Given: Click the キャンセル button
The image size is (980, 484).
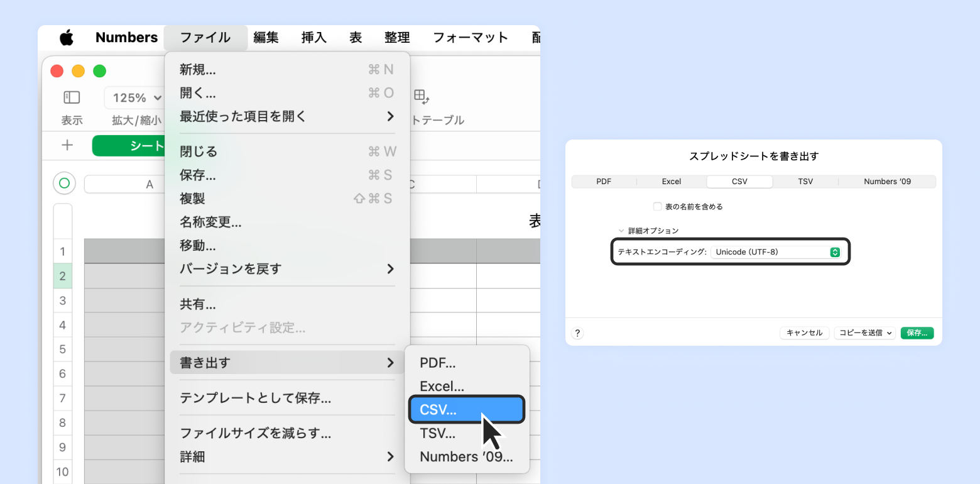Looking at the screenshot, I should point(805,333).
